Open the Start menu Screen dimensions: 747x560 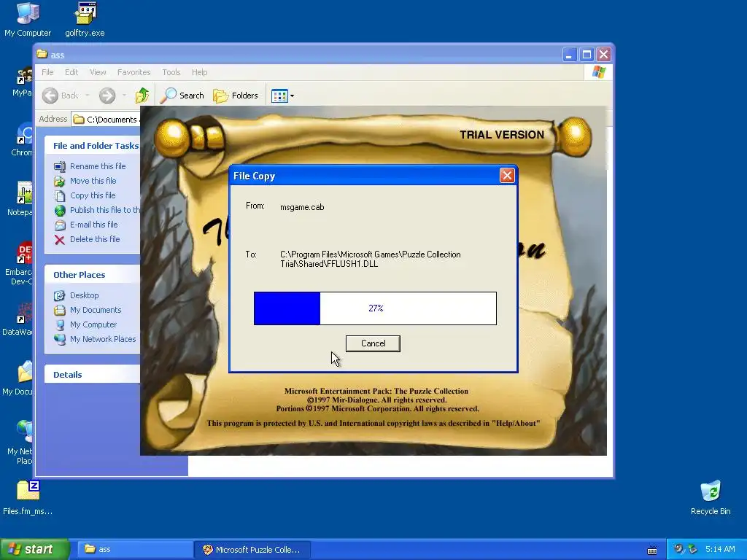(35, 549)
